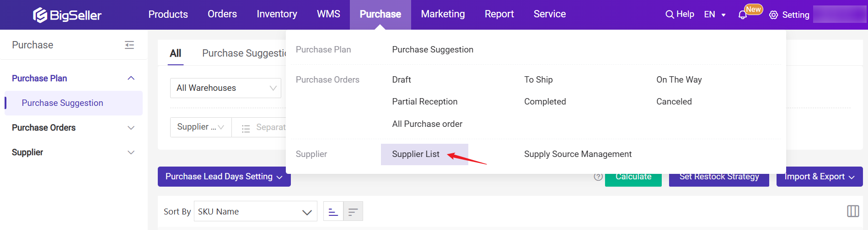The width and height of the screenshot is (868, 230).
Task: Open the EN language dropdown
Action: (714, 15)
